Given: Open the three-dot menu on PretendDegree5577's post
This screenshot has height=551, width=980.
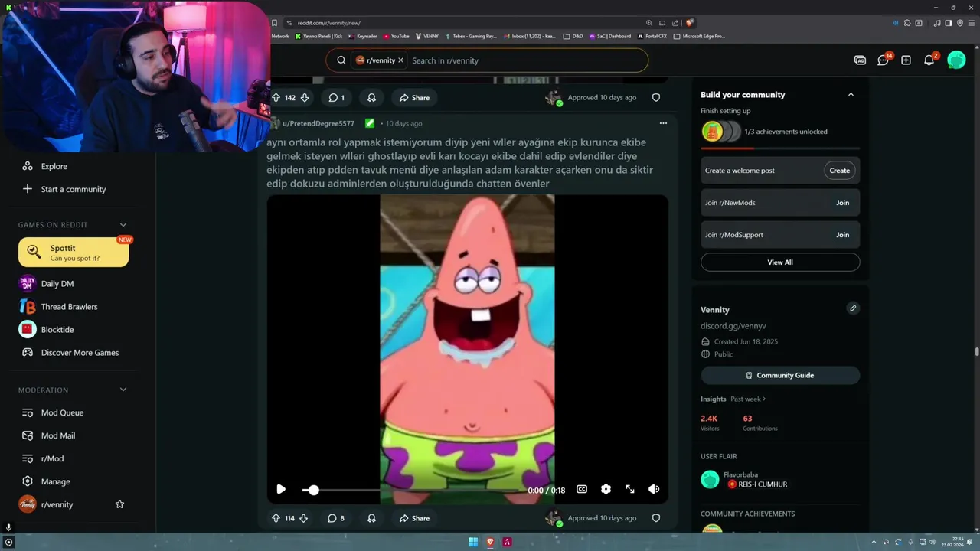Looking at the screenshot, I should (663, 123).
